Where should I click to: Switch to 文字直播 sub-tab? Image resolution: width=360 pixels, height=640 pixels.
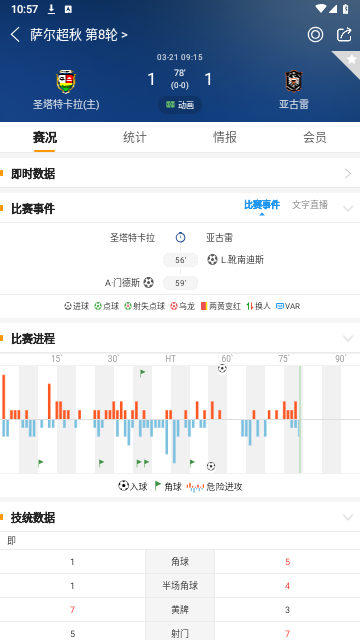[310, 205]
